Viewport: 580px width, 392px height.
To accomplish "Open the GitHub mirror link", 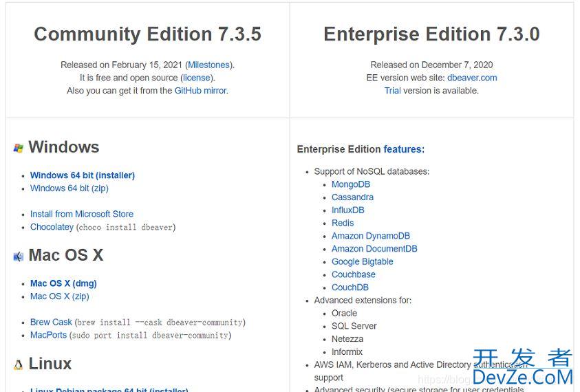I will click(201, 91).
